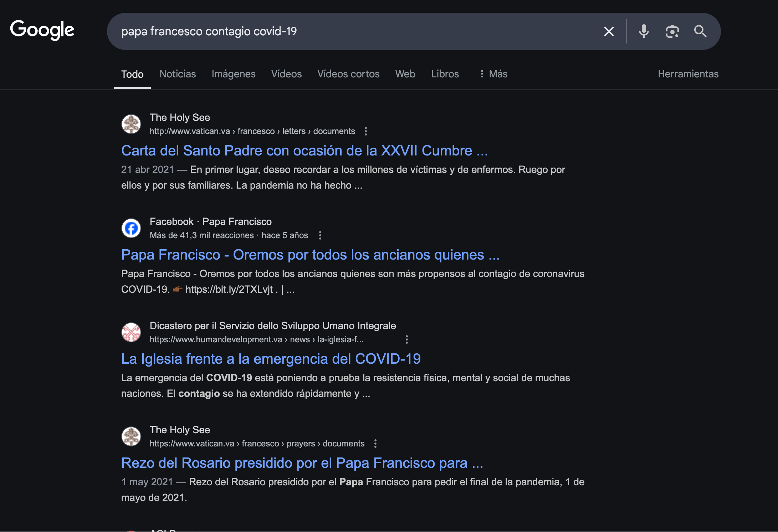Image resolution: width=778 pixels, height=532 pixels.
Task: Click the humandevelopment.va favicon
Action: [131, 332]
